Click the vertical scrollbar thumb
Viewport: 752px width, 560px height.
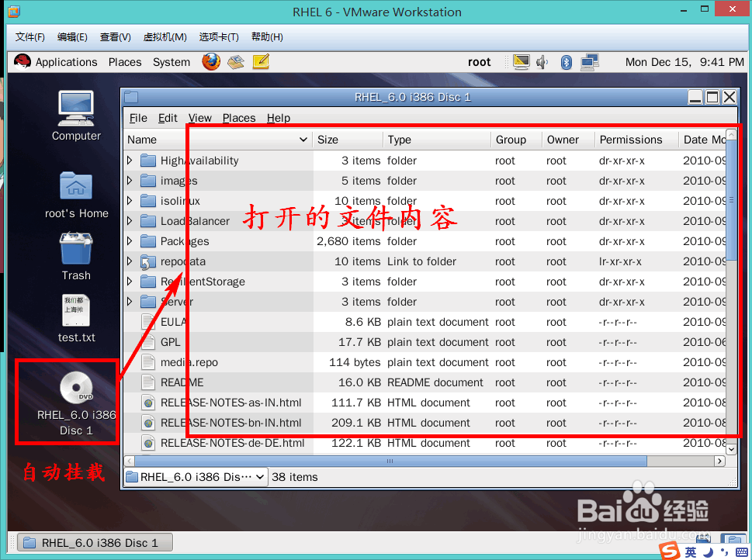coord(731,200)
